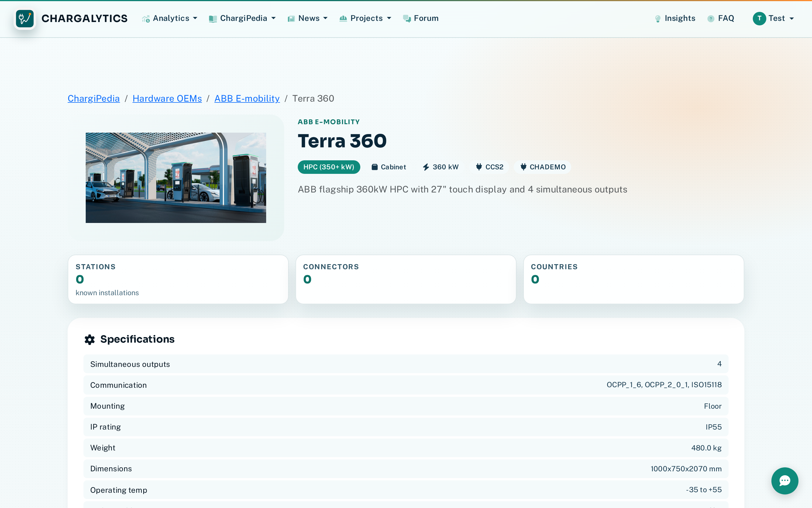
Task: Open the ChargiPedia menu in the navbar
Action: [242, 18]
